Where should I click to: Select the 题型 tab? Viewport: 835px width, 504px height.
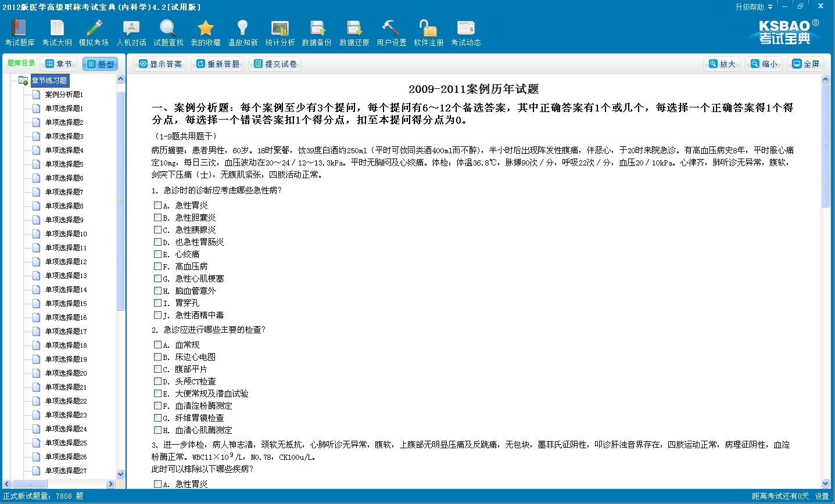click(x=100, y=64)
